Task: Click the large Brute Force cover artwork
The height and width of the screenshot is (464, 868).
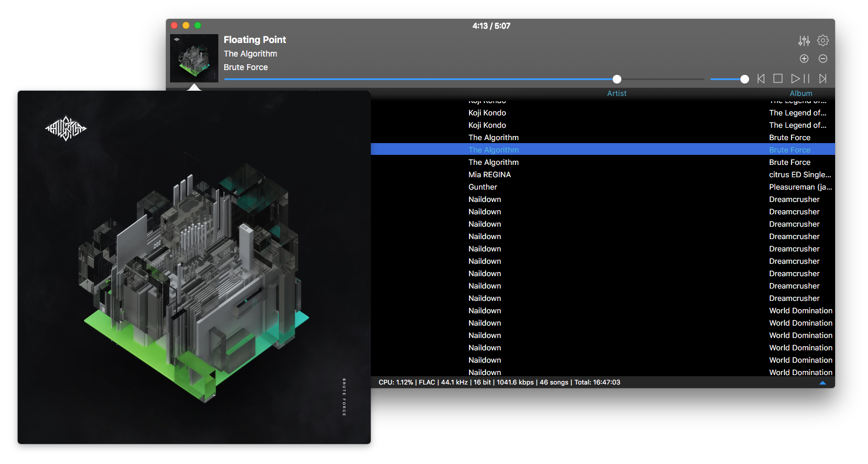Action: pos(194,267)
